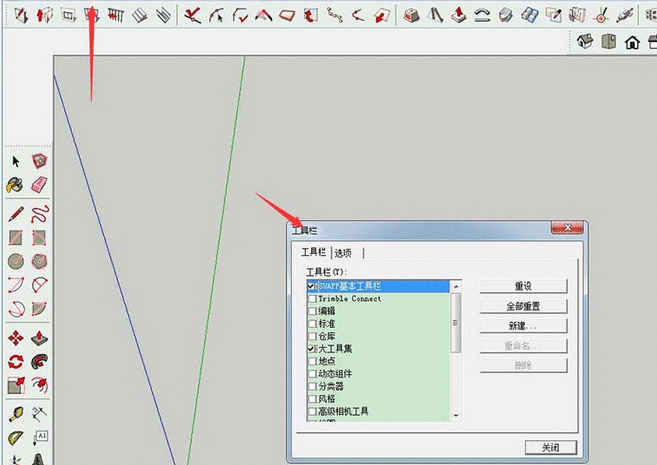Enable the Trimble Connect toolbar checkbox
This screenshot has height=465, width=657.
[x=312, y=299]
